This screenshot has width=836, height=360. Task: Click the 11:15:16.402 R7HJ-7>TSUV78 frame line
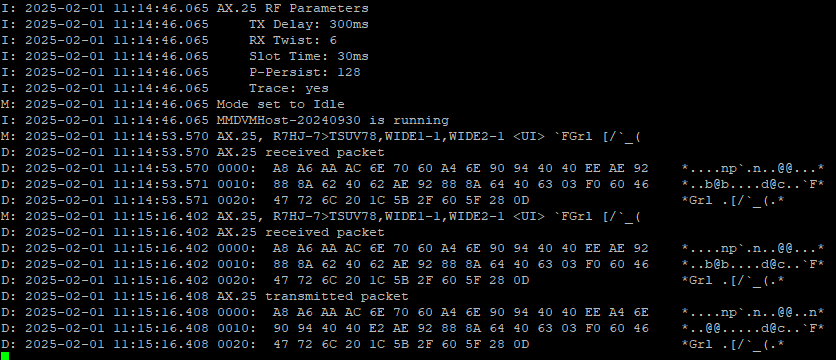[x=321, y=217]
